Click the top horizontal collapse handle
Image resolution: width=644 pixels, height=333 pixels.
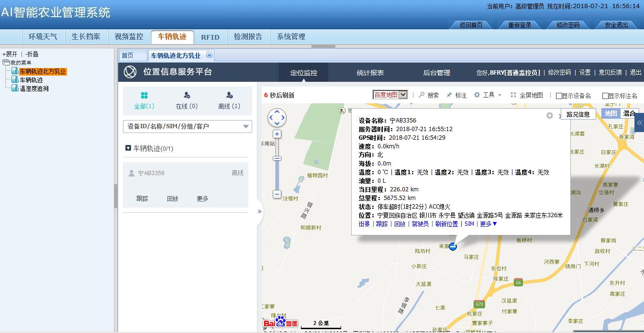(323, 46)
